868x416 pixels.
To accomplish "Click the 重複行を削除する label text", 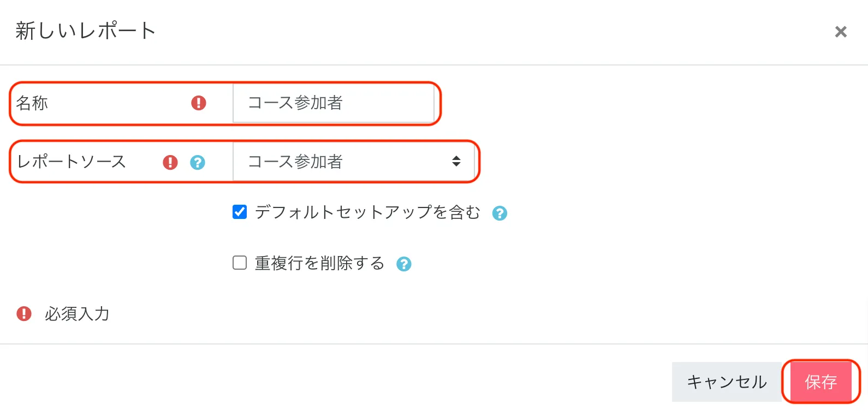I will click(319, 263).
